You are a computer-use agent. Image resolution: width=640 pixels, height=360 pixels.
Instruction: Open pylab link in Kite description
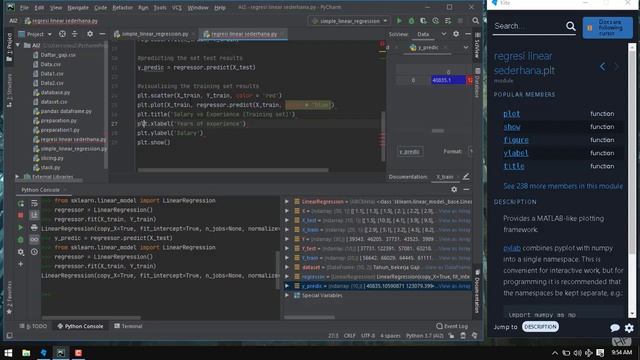(x=512, y=248)
